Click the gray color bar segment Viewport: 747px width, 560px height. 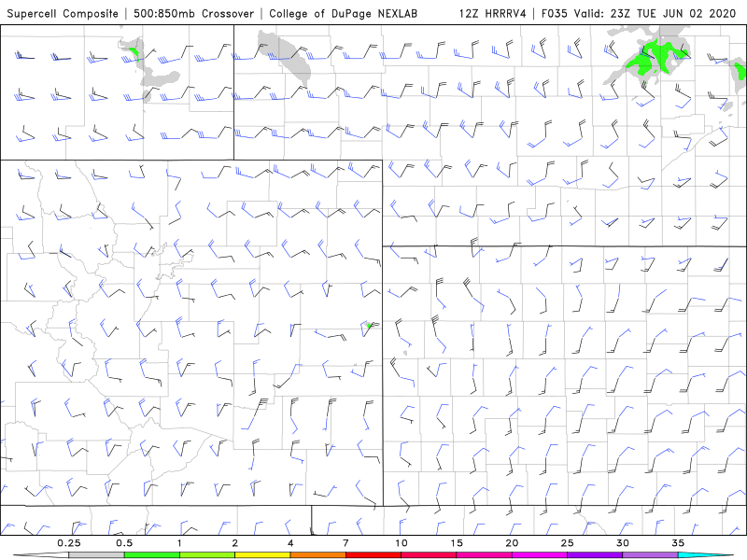click(x=96, y=555)
